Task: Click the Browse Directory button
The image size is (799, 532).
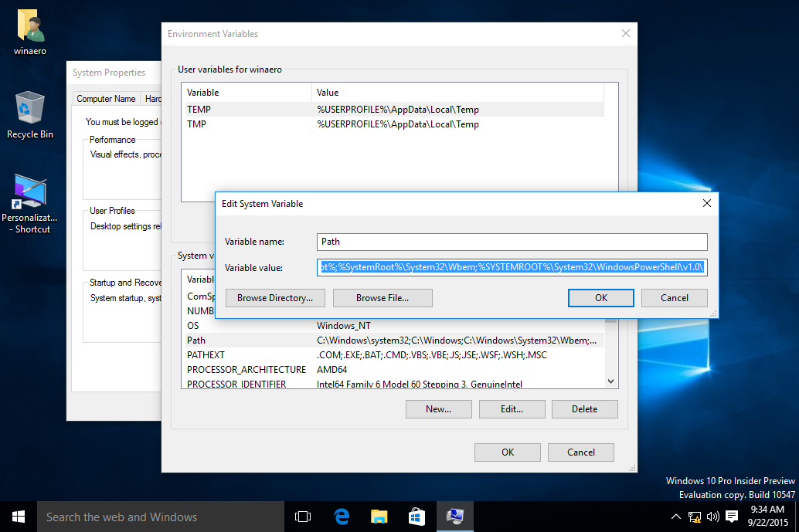Action: click(275, 297)
